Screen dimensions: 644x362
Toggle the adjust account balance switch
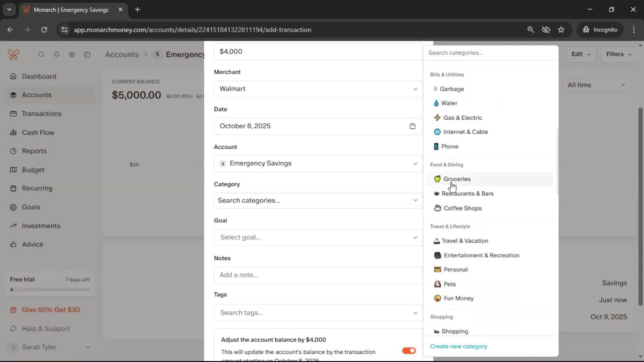409,351
